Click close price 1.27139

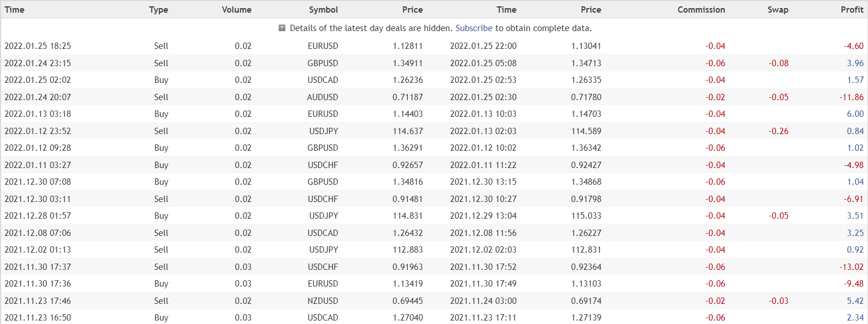coord(586,318)
